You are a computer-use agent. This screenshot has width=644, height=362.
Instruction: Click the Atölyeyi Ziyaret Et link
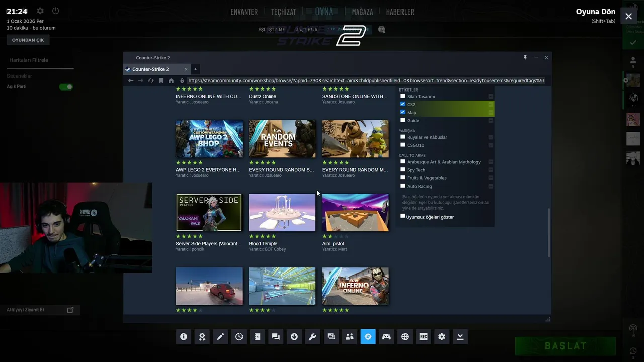coord(26,310)
